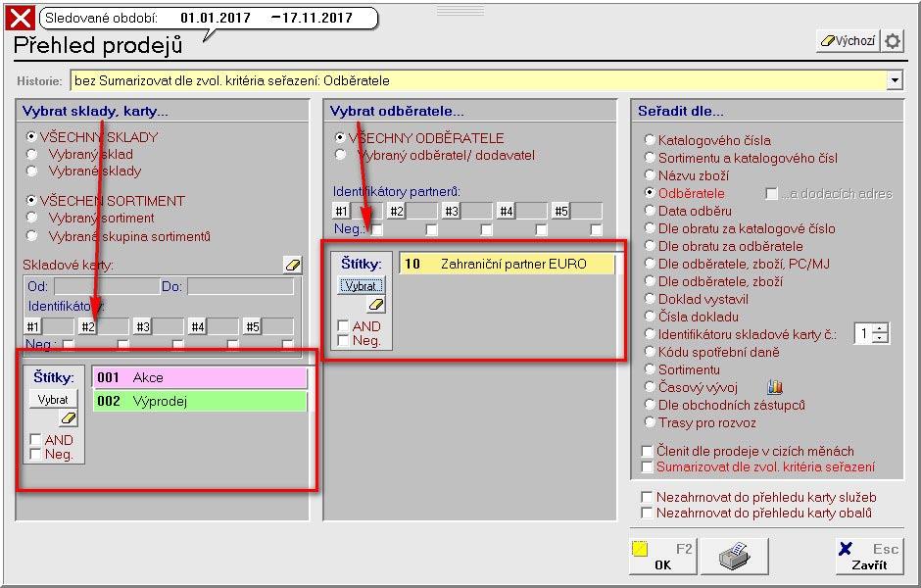Select Vybraný odběratel/ dodavatel option
Image resolution: width=921 pixels, height=588 pixels.
click(340, 155)
